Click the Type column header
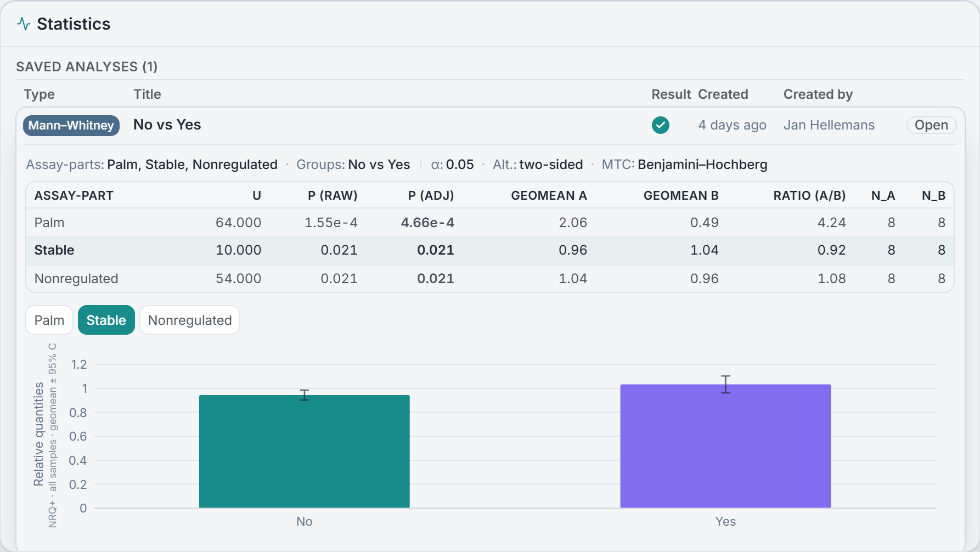The height and width of the screenshot is (552, 980). (39, 94)
